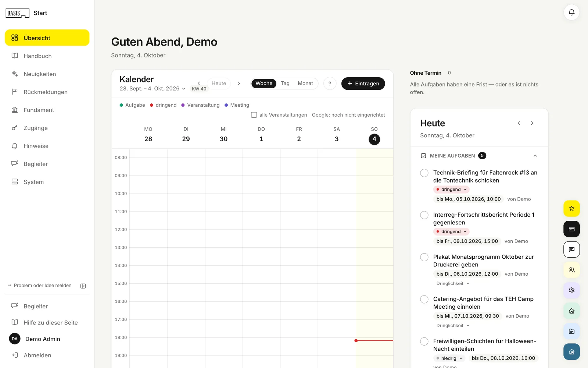The height and width of the screenshot is (368, 588).
Task: Open 'dringend' priority dropdown on Interreg task
Action: [451, 231]
